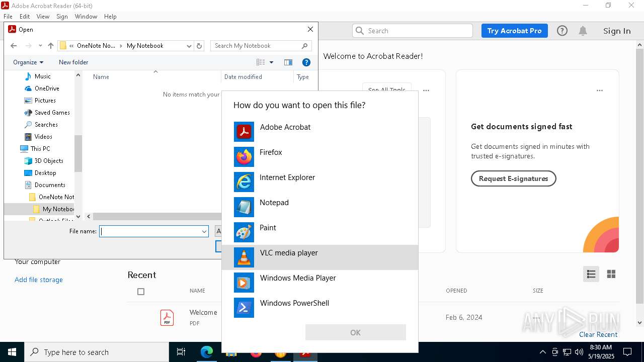The width and height of the screenshot is (644, 362).
Task: Choose Windows Media Player option
Action: [x=319, y=283]
